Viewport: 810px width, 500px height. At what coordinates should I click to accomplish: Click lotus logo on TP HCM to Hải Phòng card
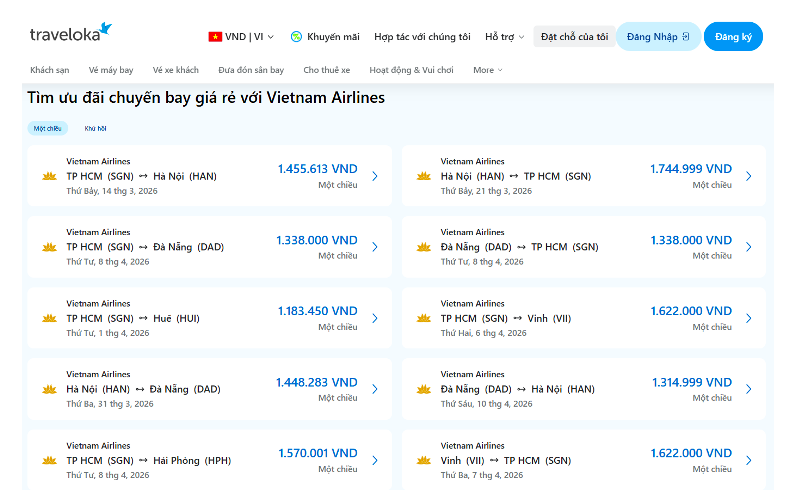[x=50, y=460]
